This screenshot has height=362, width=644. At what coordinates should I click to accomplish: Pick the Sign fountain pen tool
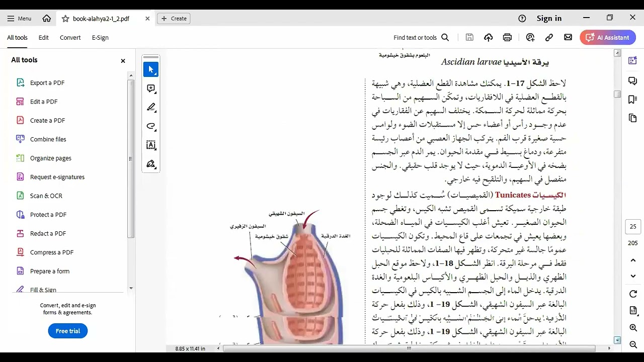coord(151,164)
